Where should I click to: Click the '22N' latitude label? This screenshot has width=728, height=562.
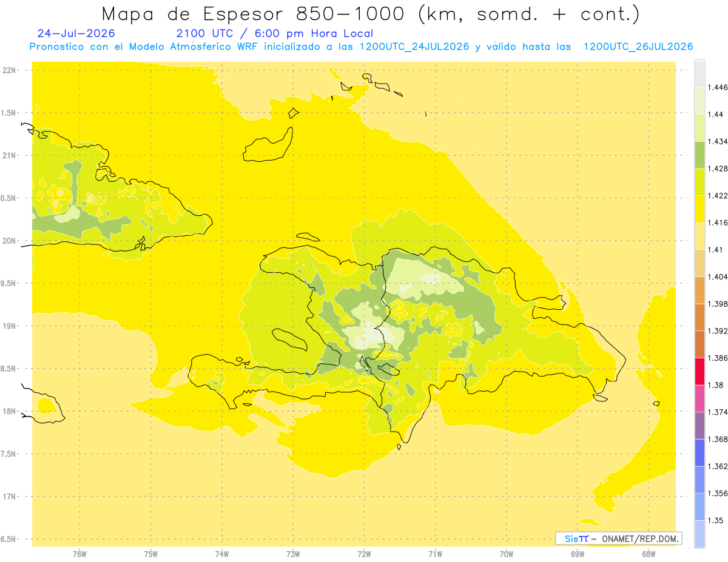pos(9,70)
